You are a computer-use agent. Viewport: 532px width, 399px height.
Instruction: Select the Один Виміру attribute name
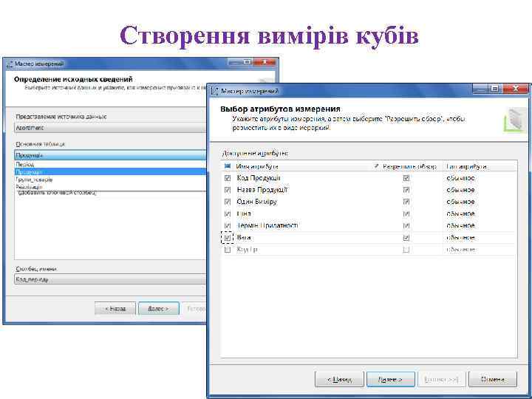coord(257,202)
